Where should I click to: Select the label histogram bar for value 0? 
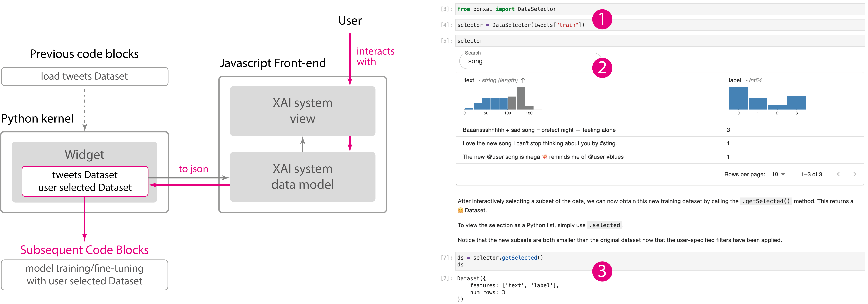(738, 98)
